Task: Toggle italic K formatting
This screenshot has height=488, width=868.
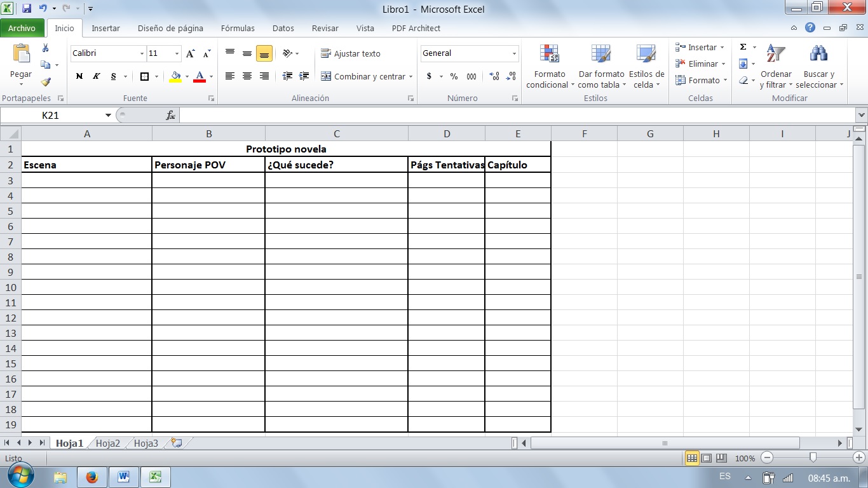Action: (97, 76)
